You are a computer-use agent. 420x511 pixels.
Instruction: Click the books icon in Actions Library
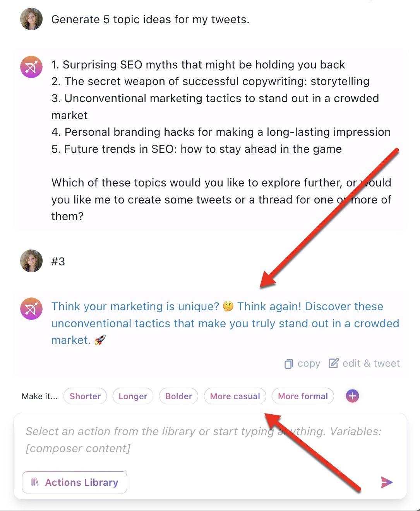35,482
